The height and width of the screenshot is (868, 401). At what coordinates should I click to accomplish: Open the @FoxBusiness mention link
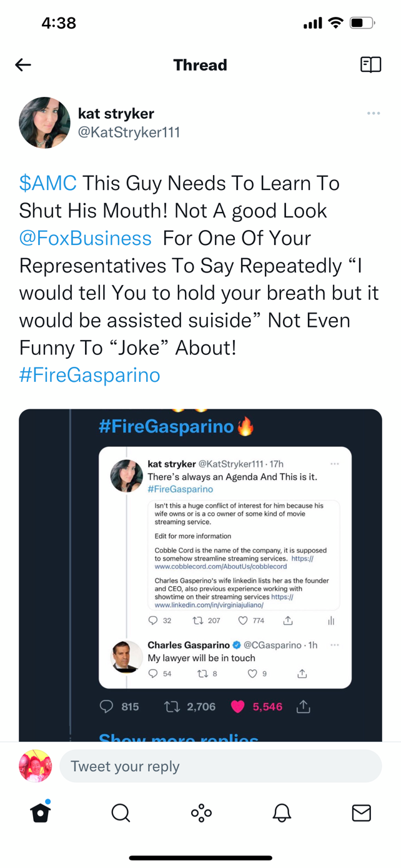click(86, 238)
